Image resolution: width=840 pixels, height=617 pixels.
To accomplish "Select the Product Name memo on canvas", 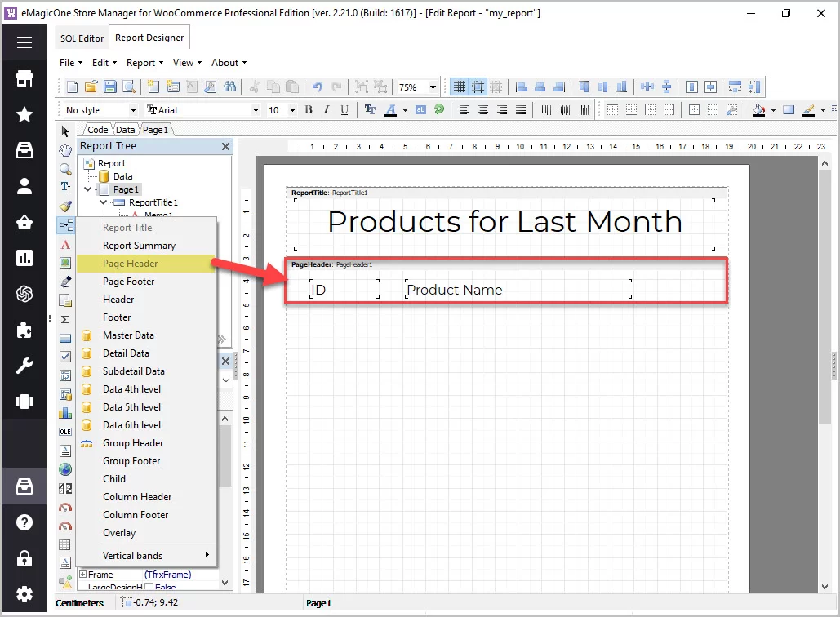I will pos(517,290).
